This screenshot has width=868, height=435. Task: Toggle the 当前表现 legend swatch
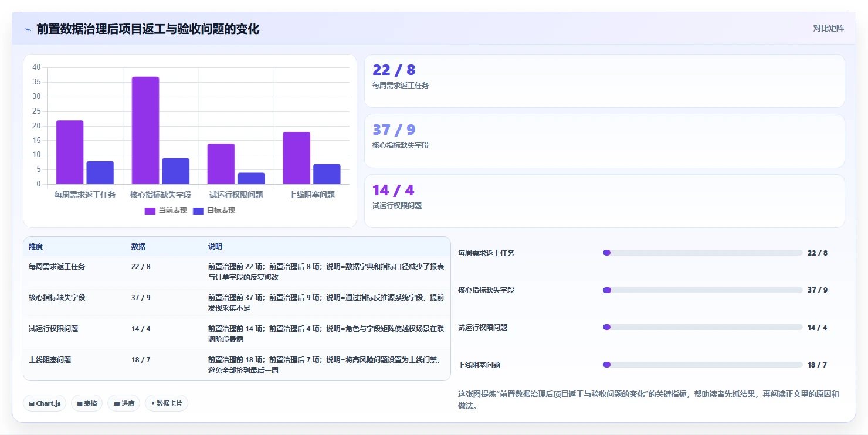pos(150,210)
